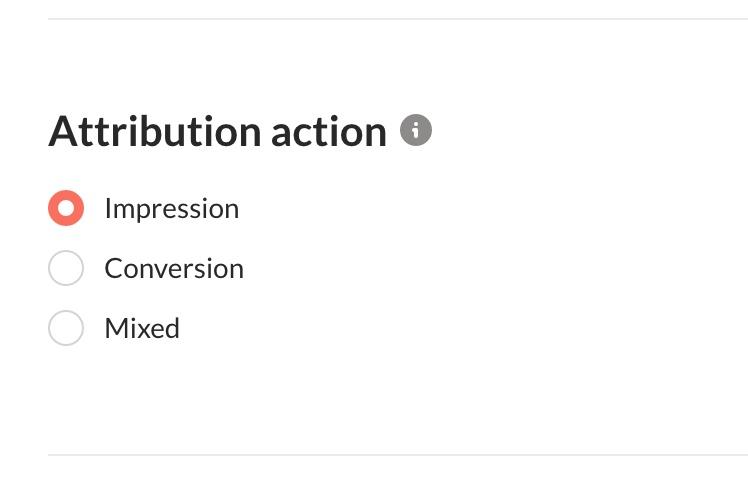Click the Conversion option label text

click(x=174, y=269)
